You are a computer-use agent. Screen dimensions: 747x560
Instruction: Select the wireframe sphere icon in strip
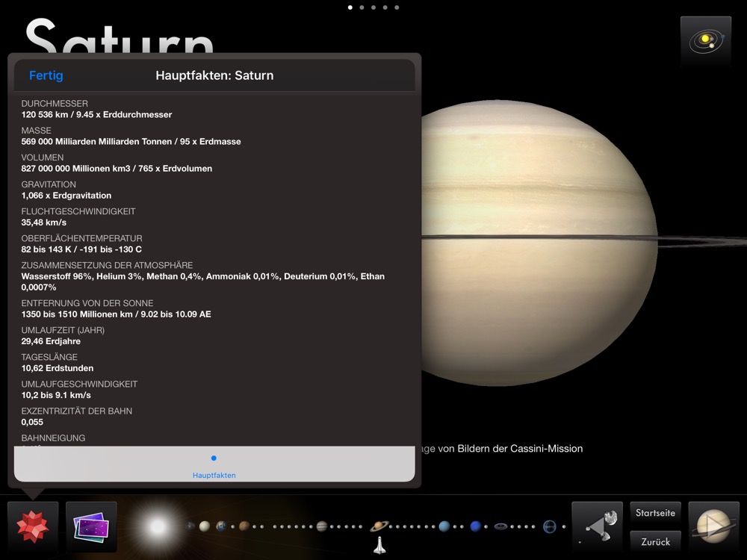coord(549,526)
